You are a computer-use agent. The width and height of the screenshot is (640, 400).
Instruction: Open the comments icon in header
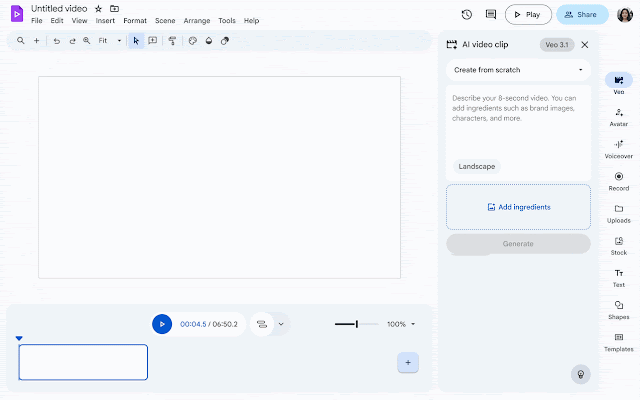(x=490, y=15)
